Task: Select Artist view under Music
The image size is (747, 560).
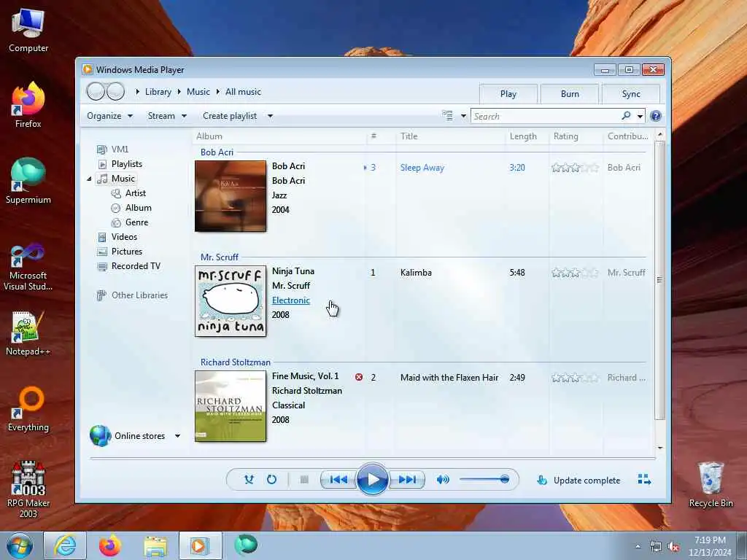Action: [x=135, y=193]
